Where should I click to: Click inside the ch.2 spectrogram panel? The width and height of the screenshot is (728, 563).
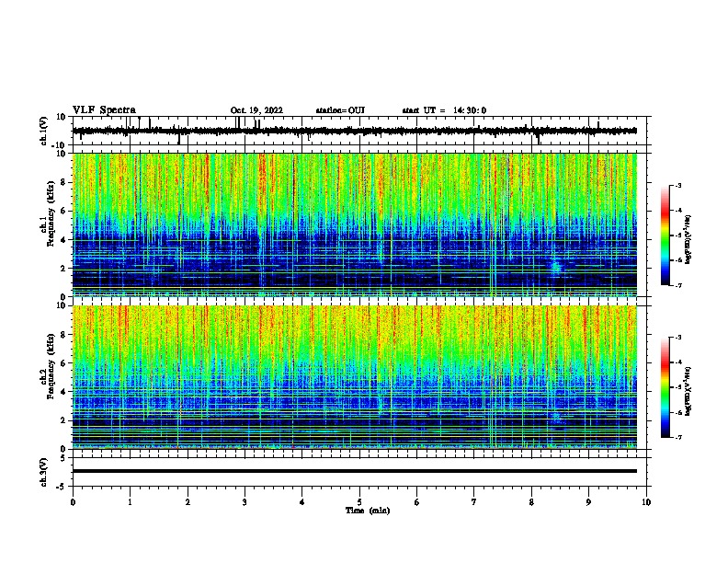[x=354, y=377]
